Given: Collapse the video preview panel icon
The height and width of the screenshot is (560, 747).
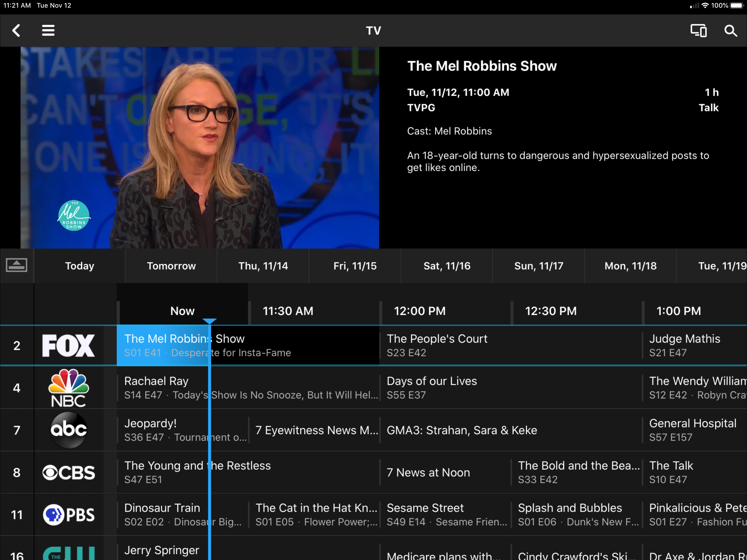Looking at the screenshot, I should point(17,265).
